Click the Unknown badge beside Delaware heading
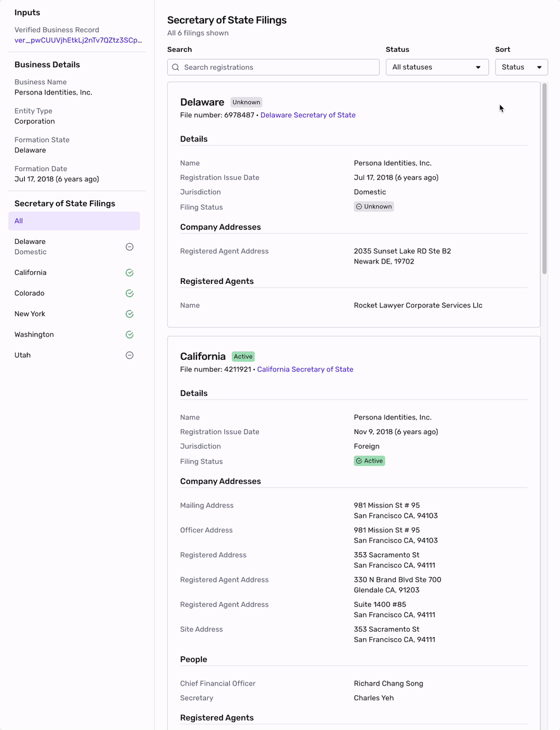Screen dimensions: 560x730 pyautogui.click(x=246, y=103)
